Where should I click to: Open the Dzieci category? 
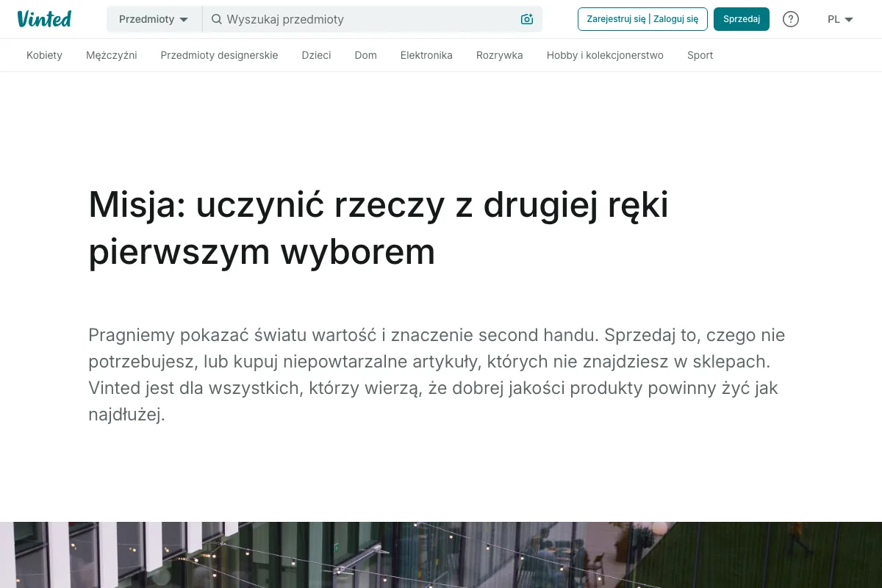(x=316, y=55)
